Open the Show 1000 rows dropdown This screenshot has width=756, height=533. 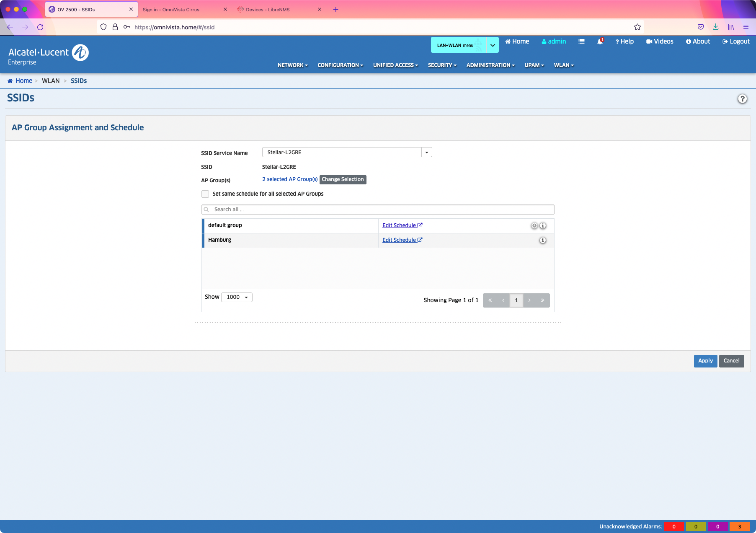click(237, 297)
